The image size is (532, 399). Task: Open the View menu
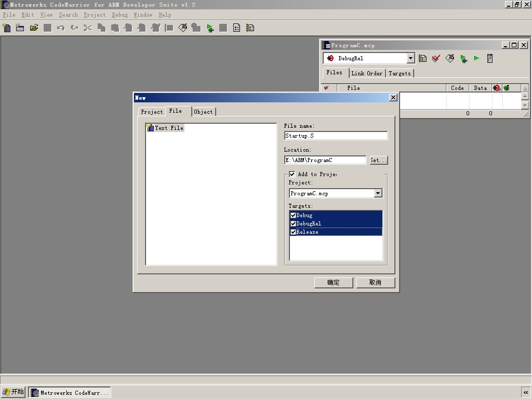click(x=46, y=15)
